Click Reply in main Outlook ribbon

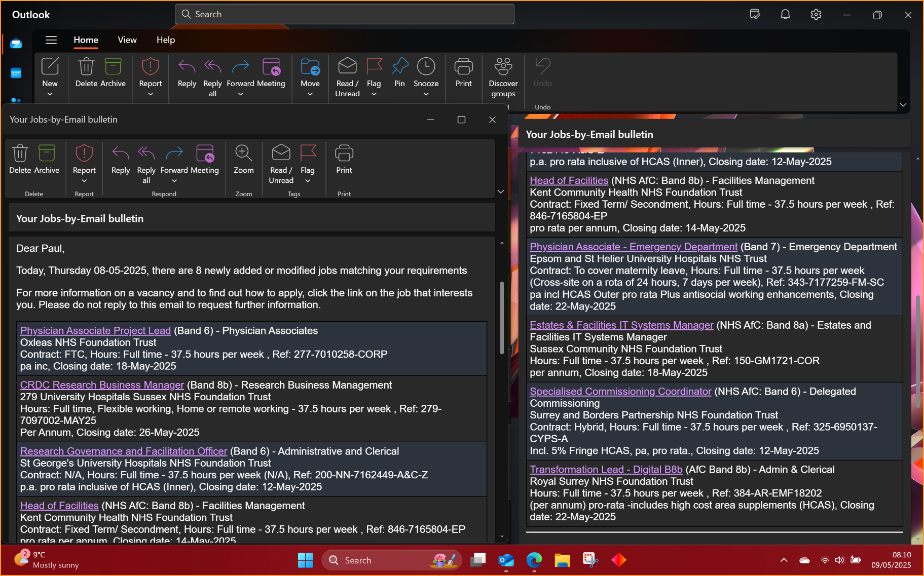click(x=187, y=72)
